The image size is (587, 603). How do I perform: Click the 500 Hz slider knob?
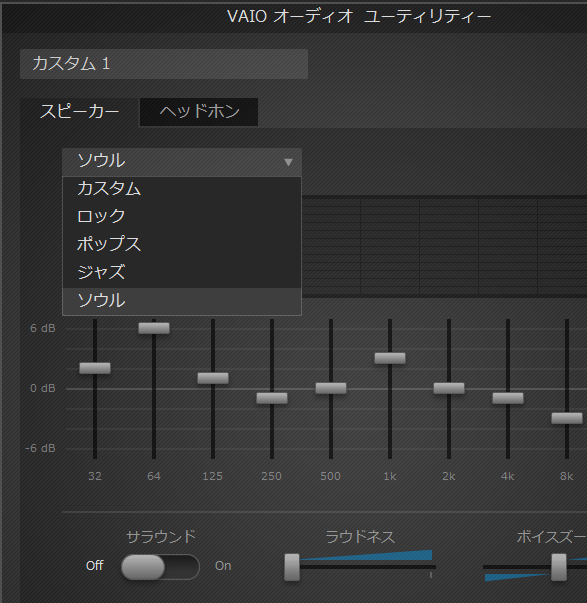(331, 388)
